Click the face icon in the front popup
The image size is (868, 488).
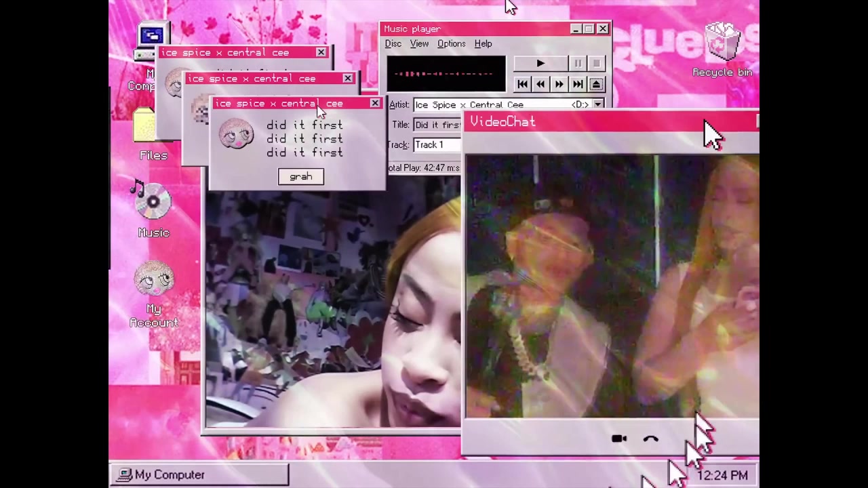[236, 134]
